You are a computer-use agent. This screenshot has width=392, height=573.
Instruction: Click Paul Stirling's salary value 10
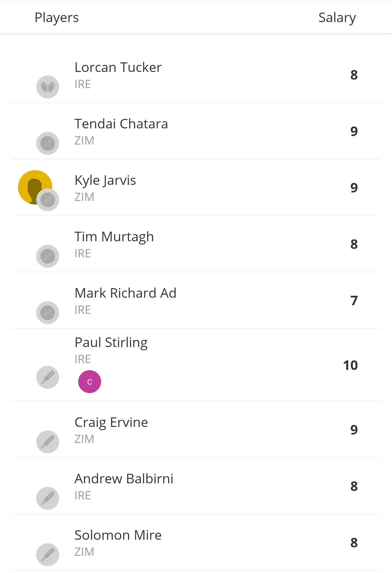[350, 365]
